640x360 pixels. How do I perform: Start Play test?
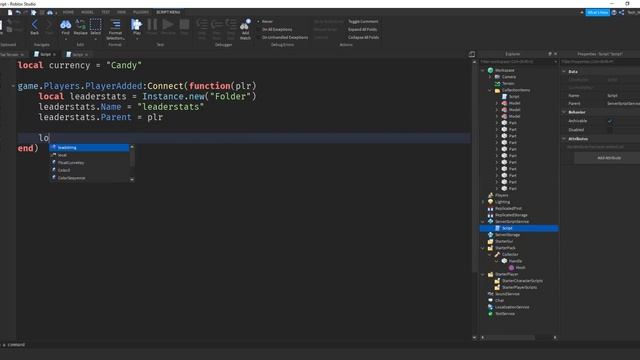click(136, 25)
